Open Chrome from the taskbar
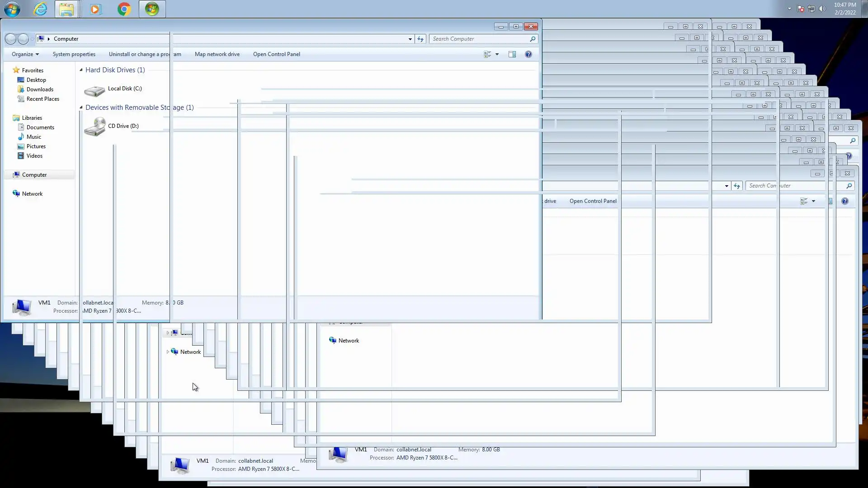Screen dimensions: 868x488 coord(124,9)
